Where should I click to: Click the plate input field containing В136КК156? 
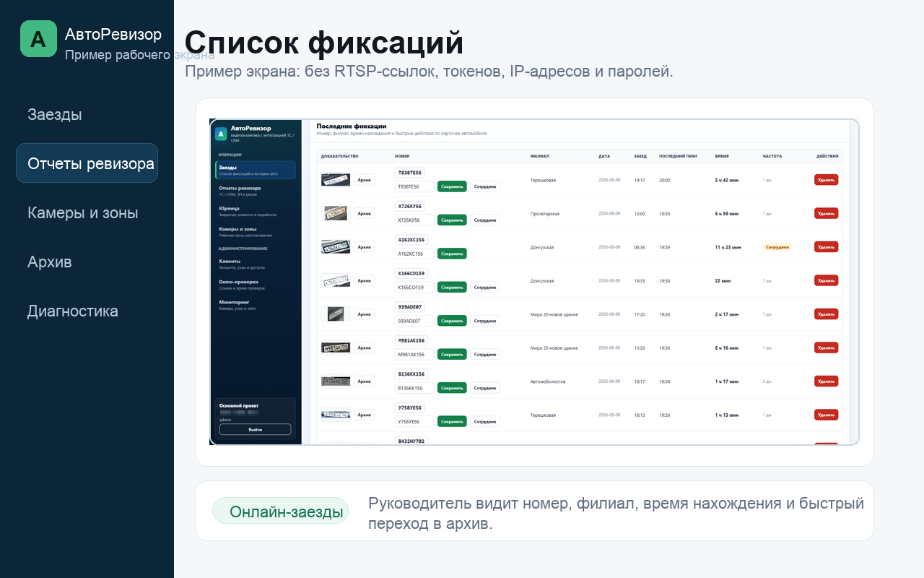click(x=414, y=388)
